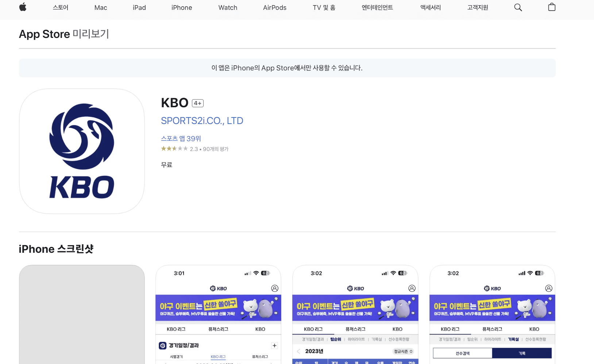The width and height of the screenshot is (594, 364).
Task: Open the shopping bag icon
Action: click(552, 7)
